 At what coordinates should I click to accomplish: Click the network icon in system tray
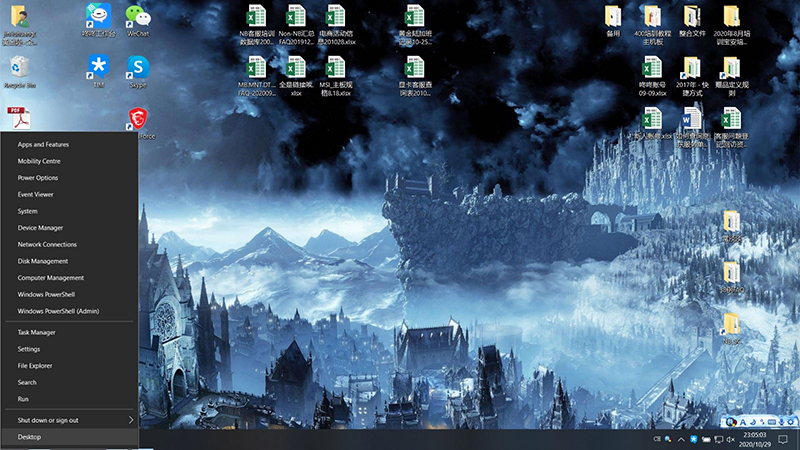coord(718,440)
